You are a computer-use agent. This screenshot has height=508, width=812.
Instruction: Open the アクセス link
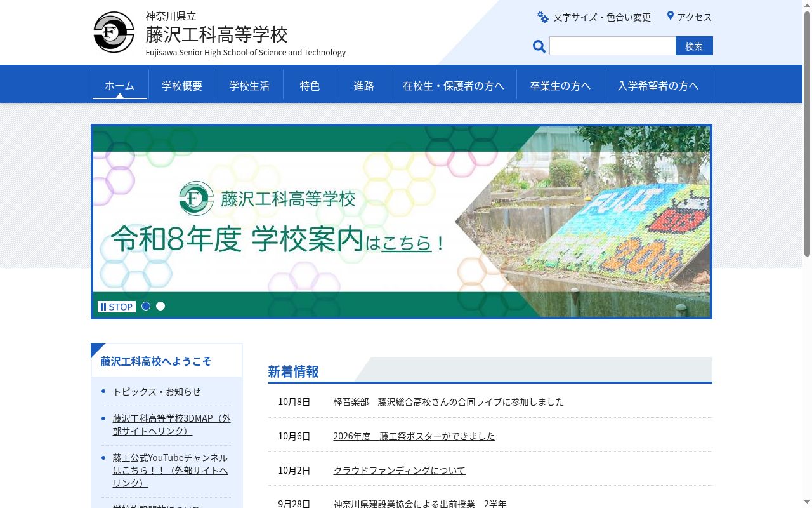(695, 17)
